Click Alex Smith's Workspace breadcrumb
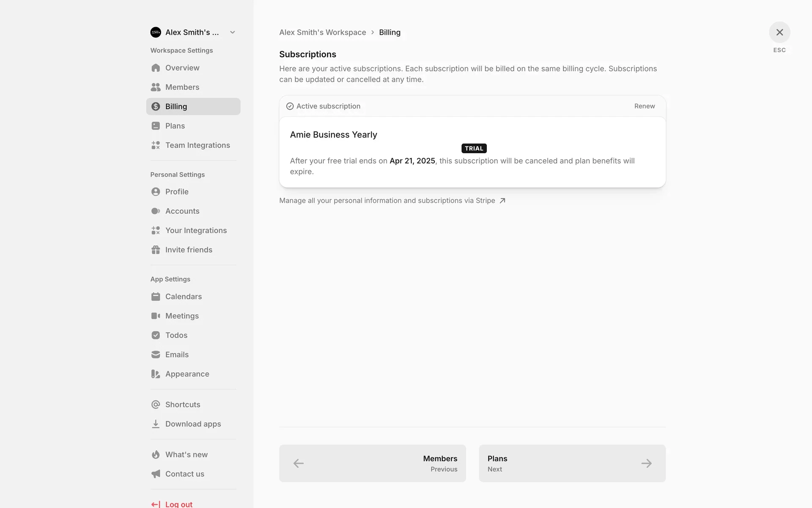This screenshot has width=812, height=508. [323, 32]
